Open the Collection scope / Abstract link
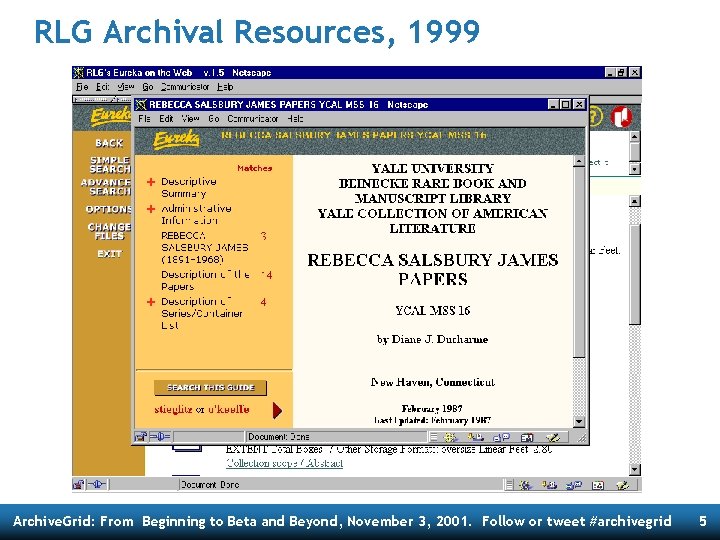The height and width of the screenshot is (540, 720). click(284, 463)
